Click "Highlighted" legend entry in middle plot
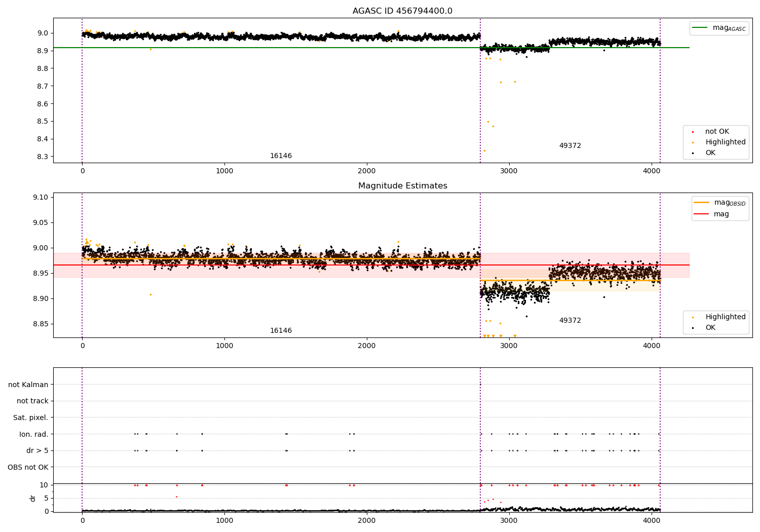Image resolution: width=760 pixels, height=532 pixels. [x=719, y=317]
